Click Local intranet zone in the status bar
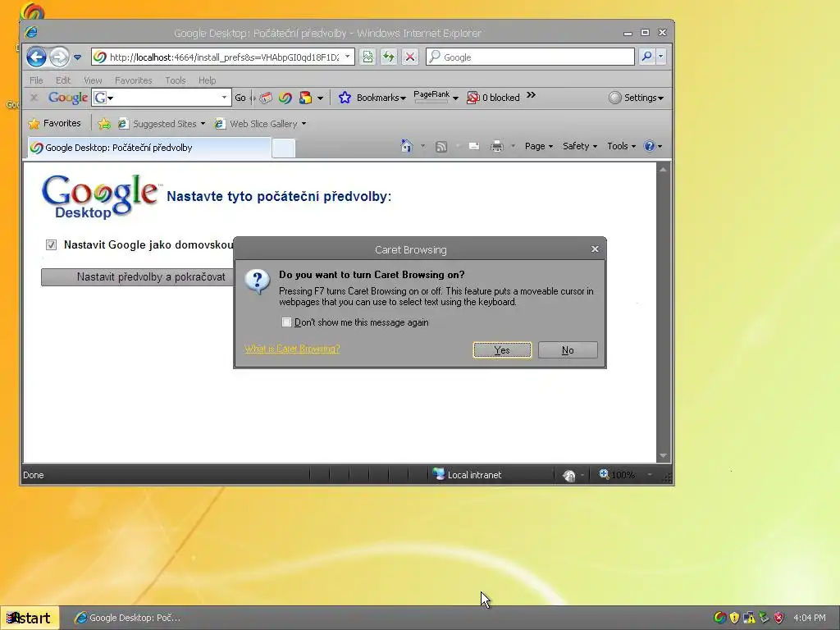 tap(468, 475)
